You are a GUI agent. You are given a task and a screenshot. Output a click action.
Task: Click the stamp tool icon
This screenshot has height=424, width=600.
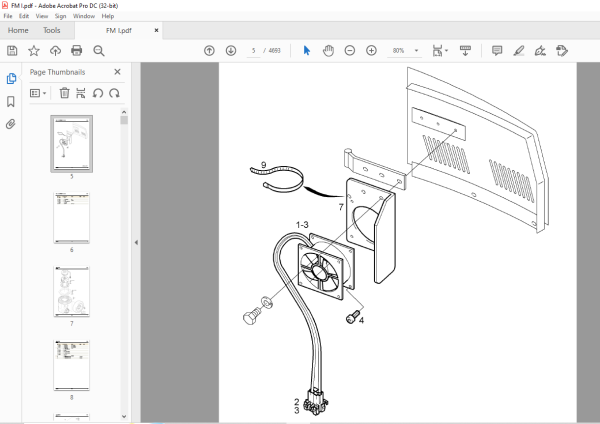click(562, 51)
